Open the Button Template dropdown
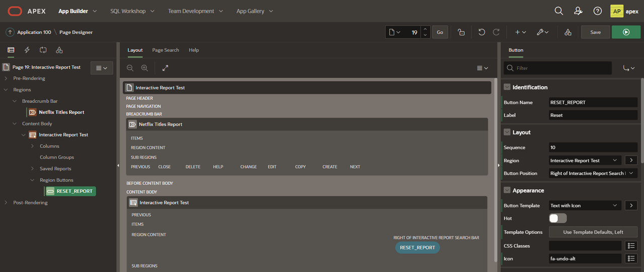 [586, 206]
